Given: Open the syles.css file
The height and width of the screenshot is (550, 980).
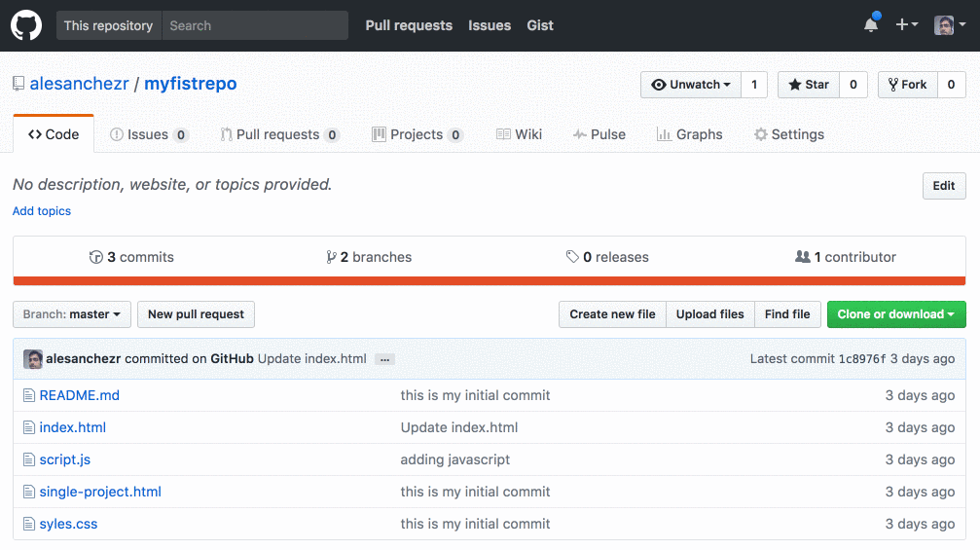Looking at the screenshot, I should (68, 525).
